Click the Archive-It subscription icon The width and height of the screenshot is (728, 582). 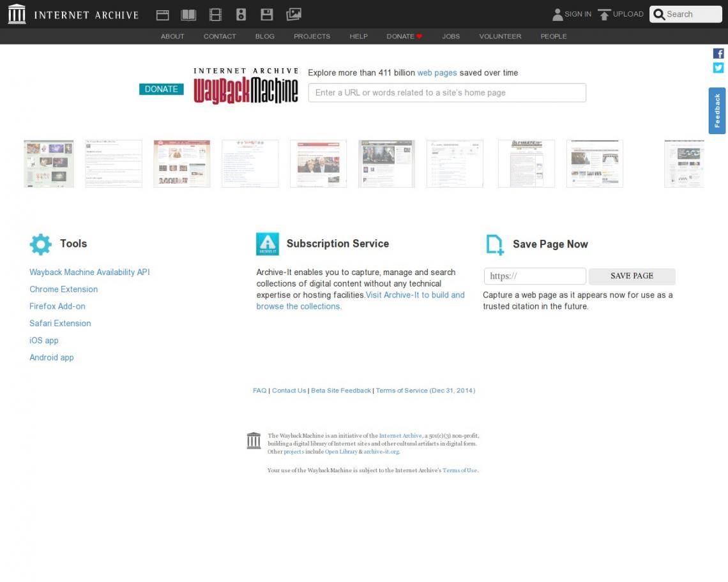pos(268,244)
